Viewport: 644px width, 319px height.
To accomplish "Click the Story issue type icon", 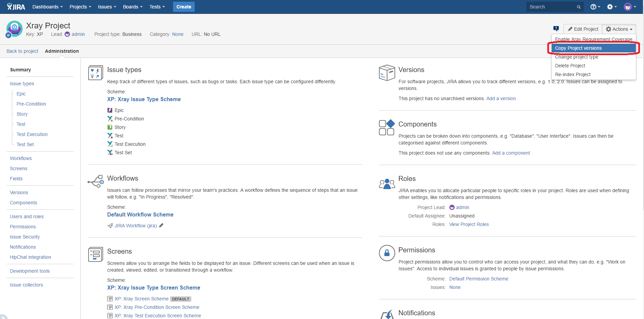I will point(110,127).
